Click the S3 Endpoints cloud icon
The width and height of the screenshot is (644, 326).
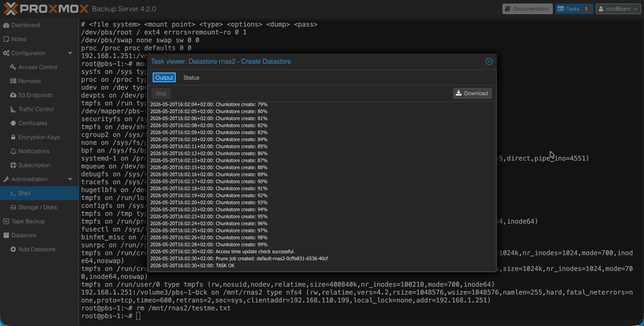[13, 95]
